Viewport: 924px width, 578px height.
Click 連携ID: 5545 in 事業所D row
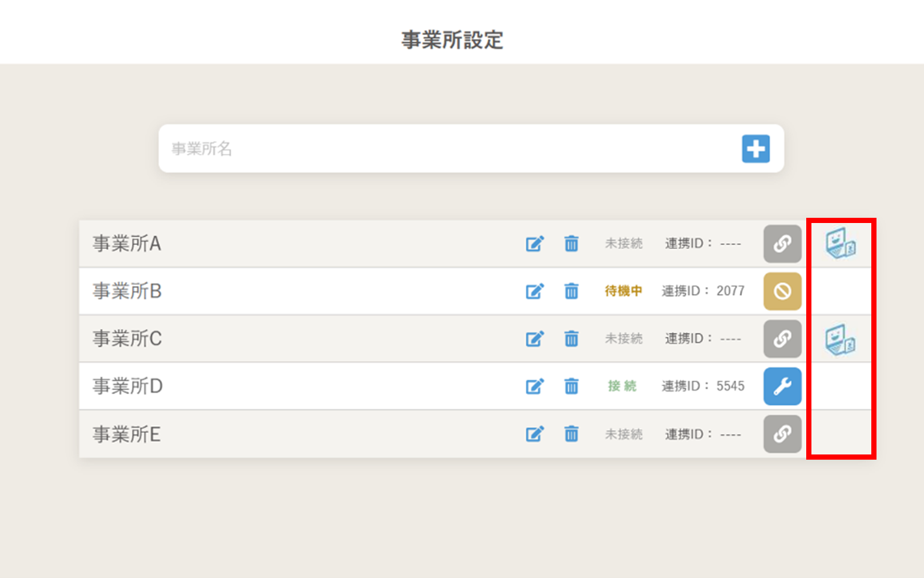pyautogui.click(x=703, y=386)
